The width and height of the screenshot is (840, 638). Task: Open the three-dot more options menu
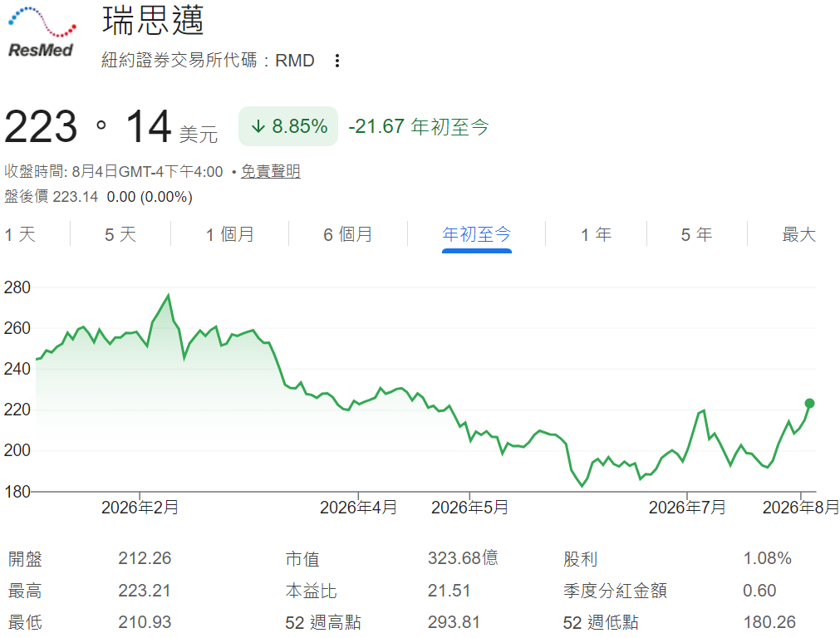(337, 61)
